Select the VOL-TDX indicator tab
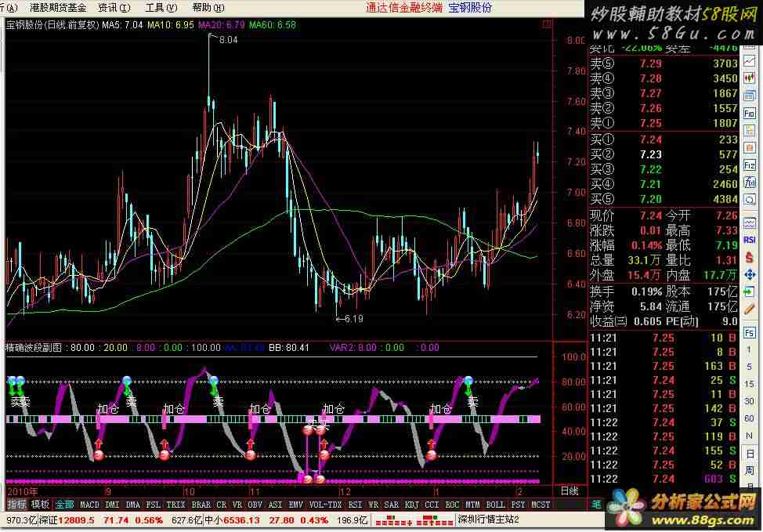The width and height of the screenshot is (763, 532). pos(326,505)
